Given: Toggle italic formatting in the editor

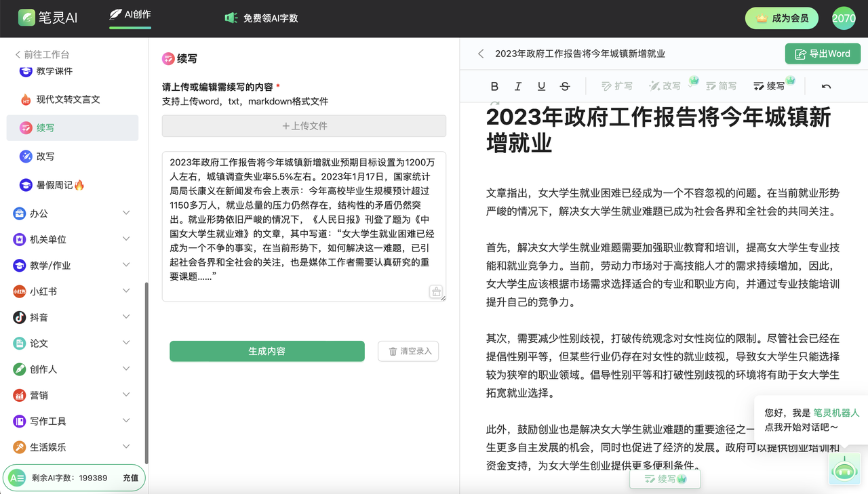Looking at the screenshot, I should tap(518, 86).
